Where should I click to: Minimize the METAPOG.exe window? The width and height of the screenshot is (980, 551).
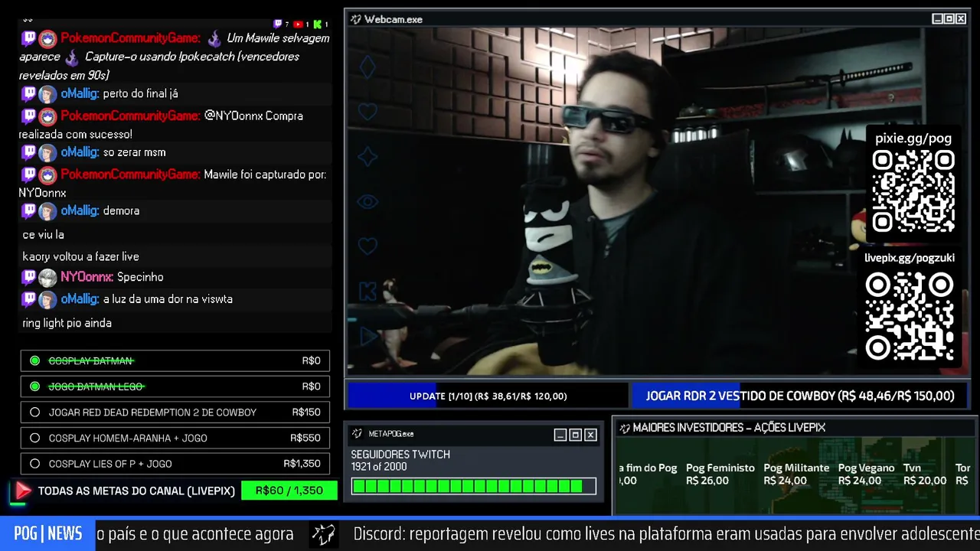[560, 435]
